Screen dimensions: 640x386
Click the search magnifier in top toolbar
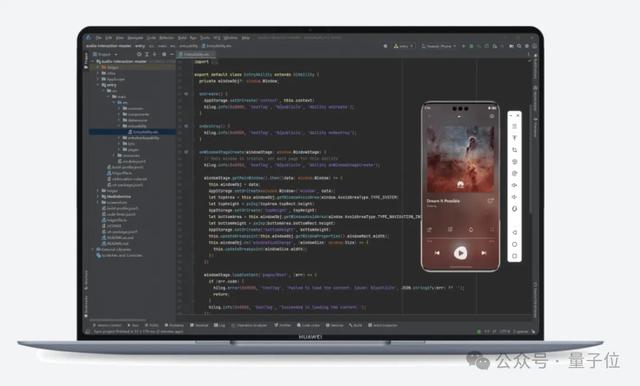[519, 46]
